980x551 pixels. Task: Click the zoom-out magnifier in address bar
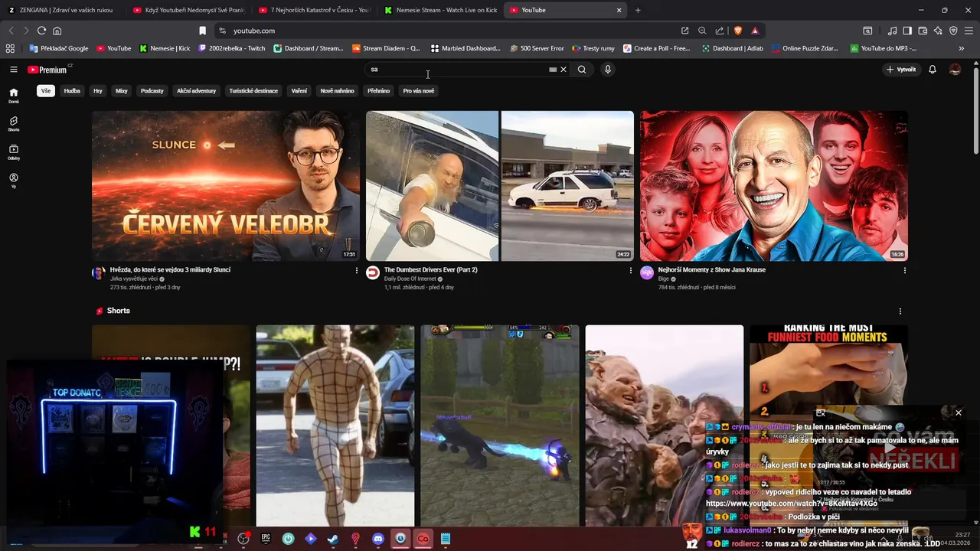(702, 31)
